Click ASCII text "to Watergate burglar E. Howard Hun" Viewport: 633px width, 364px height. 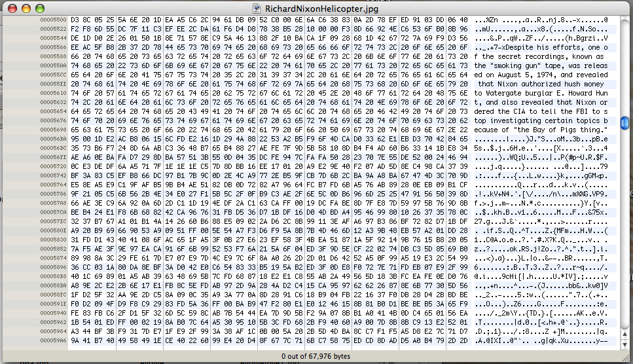(541, 93)
